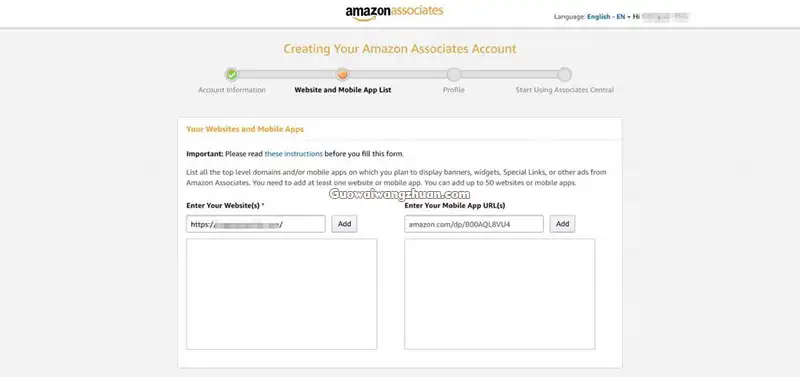Screen dimensions: 800x377
Task: Click the Amazon Associates logo
Action: [394, 13]
